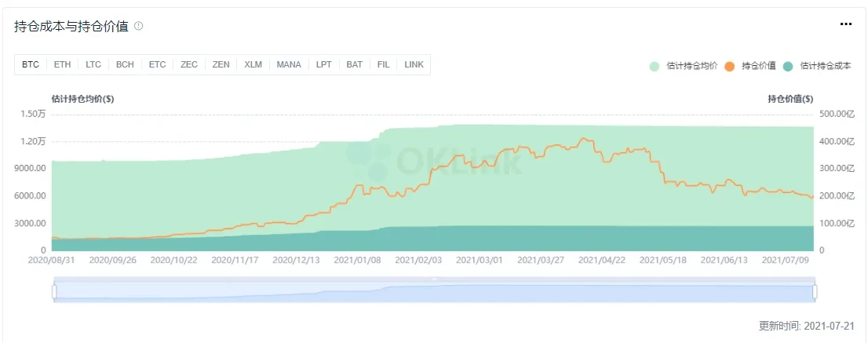Switch to the LTC tab
Viewport: 868px width, 343px height.
click(93, 64)
